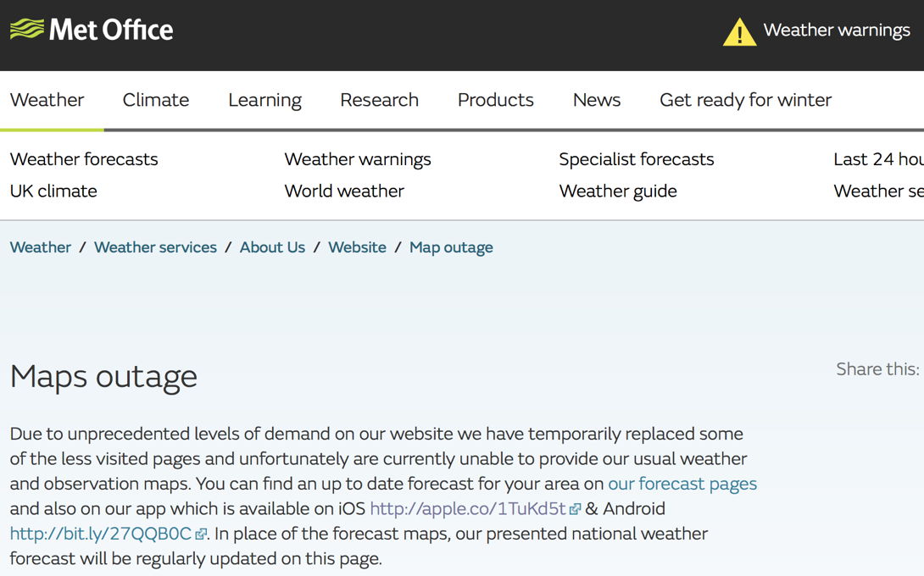The image size is (924, 576).
Task: Open the UK climate submenu link
Action: click(x=53, y=191)
